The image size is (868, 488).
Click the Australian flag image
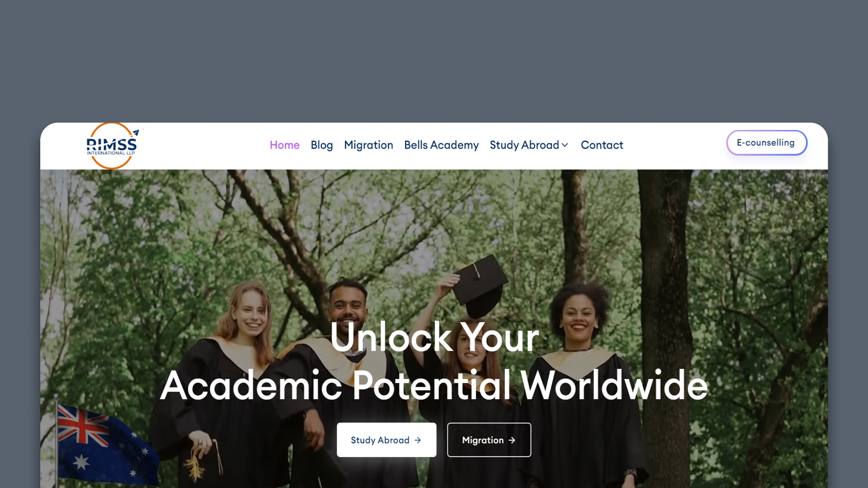106,445
